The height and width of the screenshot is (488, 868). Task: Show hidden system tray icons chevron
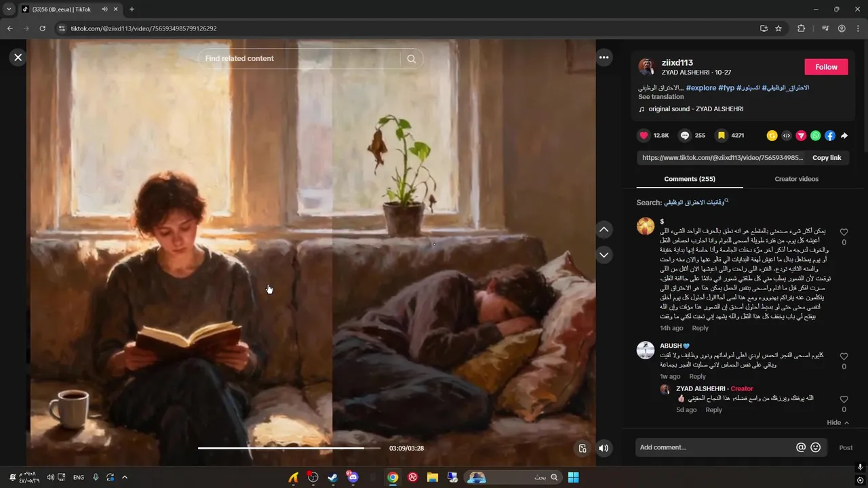pyautogui.click(x=124, y=477)
